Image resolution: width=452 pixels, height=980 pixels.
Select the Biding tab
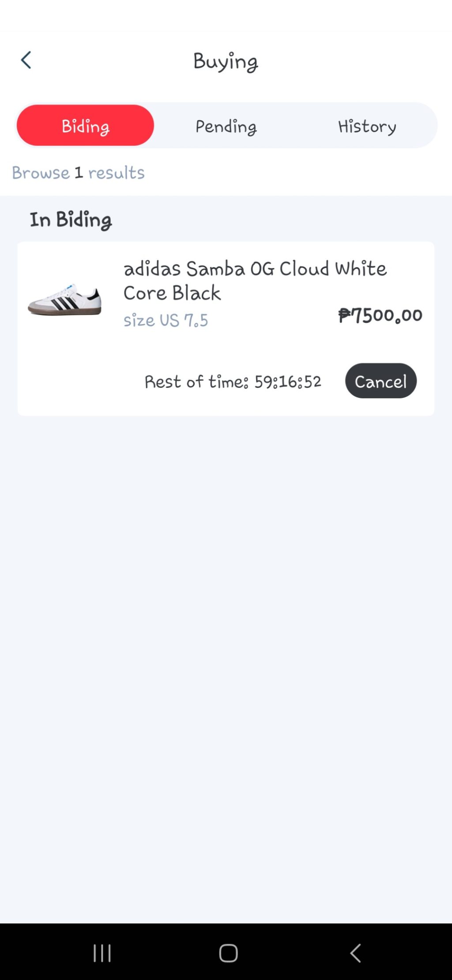(x=85, y=126)
